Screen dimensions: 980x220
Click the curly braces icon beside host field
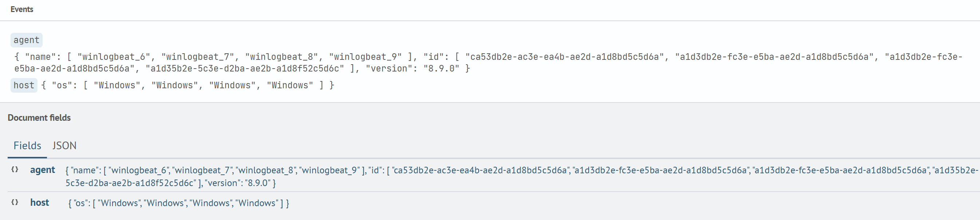[x=16, y=202]
